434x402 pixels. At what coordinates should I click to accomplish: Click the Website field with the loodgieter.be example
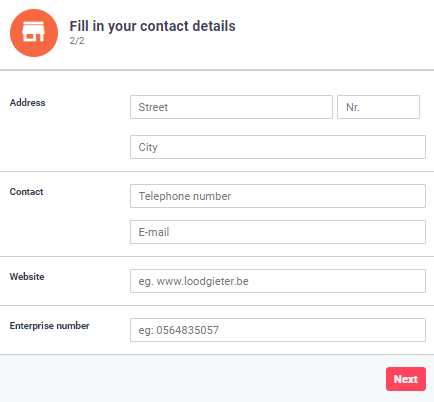278,281
